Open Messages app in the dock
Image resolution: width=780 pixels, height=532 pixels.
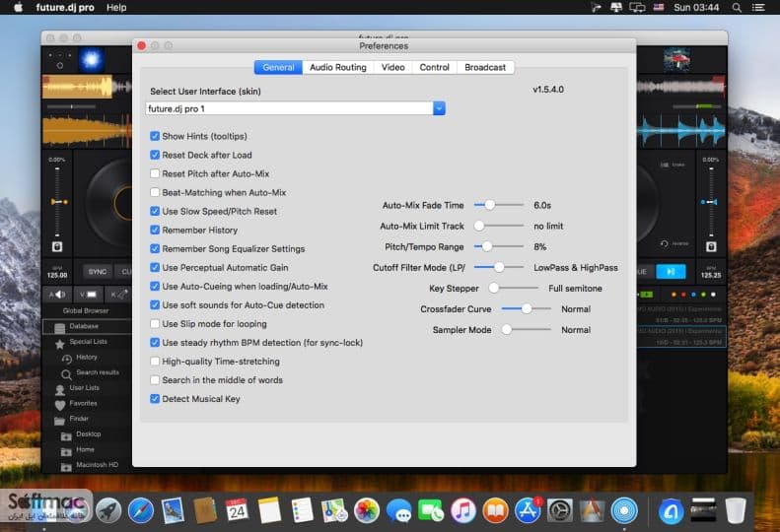coord(399,510)
